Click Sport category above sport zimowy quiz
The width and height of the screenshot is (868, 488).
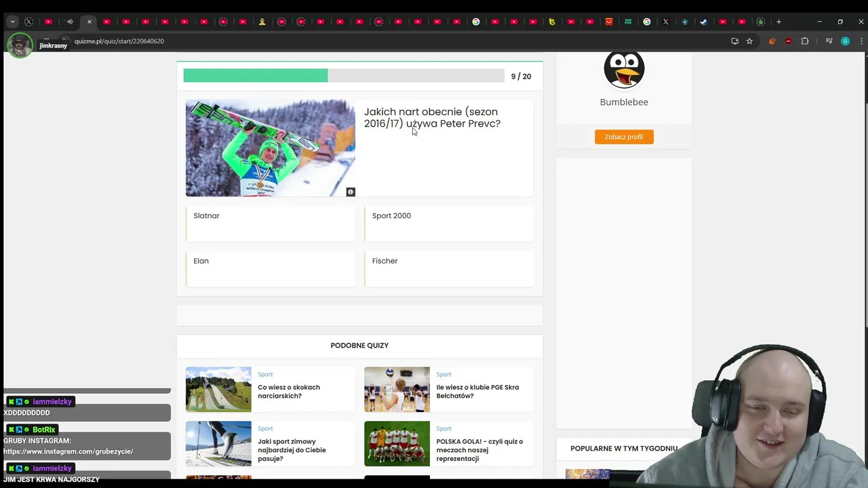(265, 428)
